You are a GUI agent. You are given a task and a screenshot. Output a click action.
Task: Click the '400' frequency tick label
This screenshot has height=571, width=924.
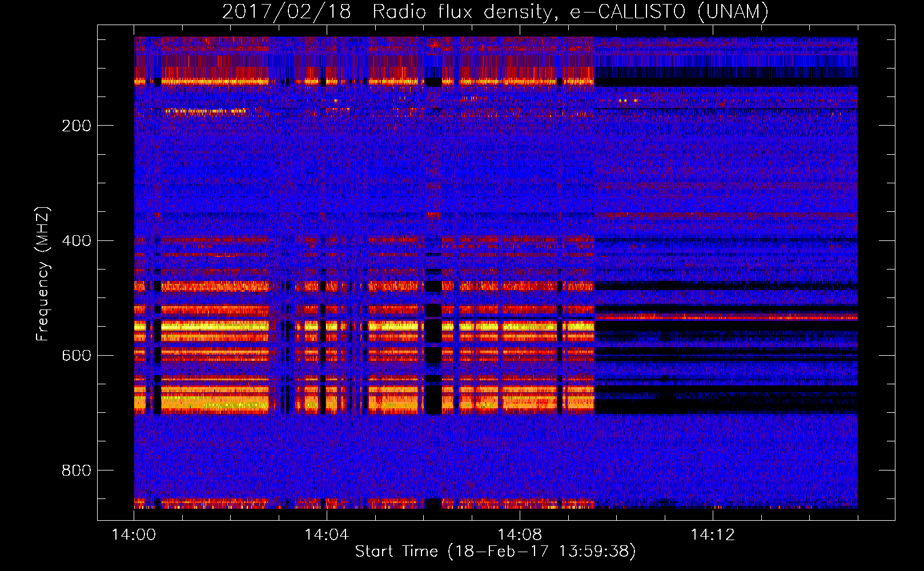pyautogui.click(x=77, y=240)
